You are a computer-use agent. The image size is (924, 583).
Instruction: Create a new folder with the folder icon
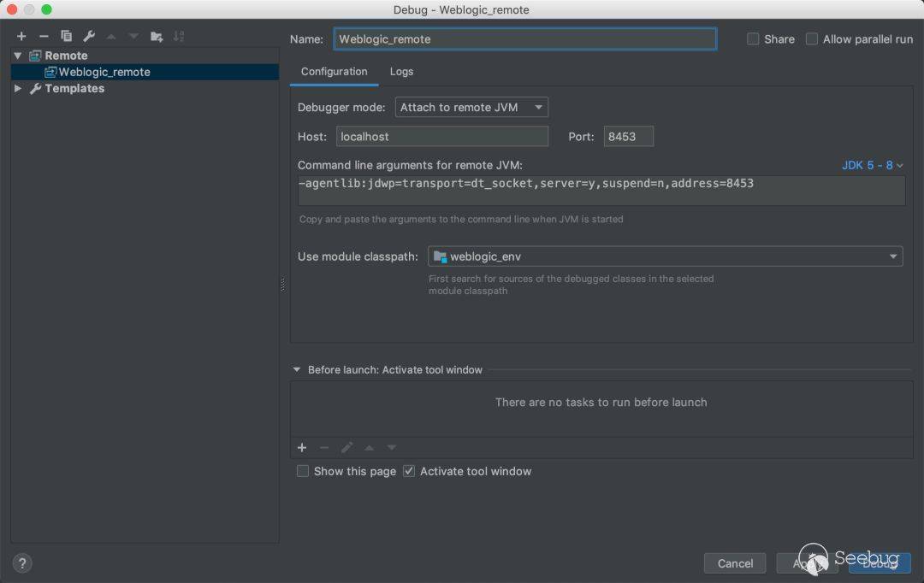[x=157, y=37]
